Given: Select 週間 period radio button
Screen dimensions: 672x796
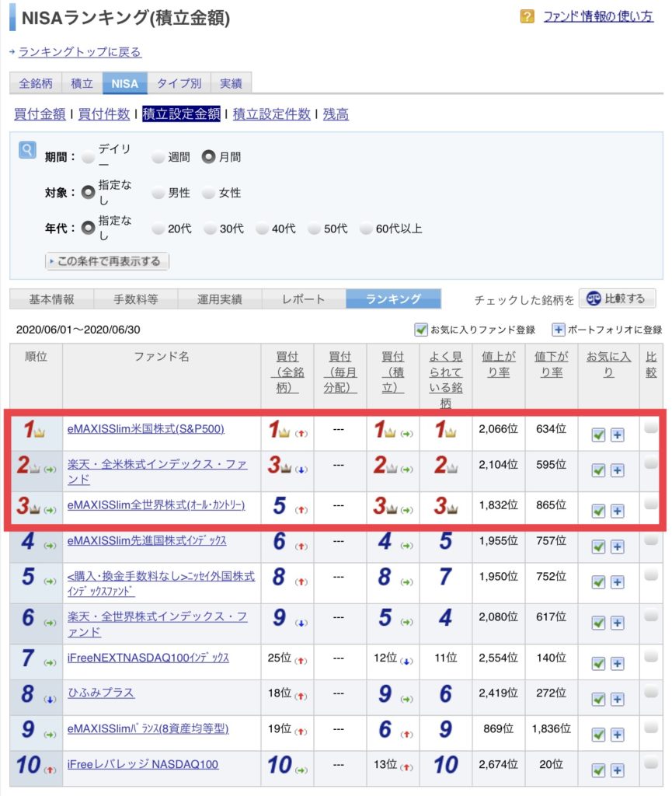Looking at the screenshot, I should 158,157.
